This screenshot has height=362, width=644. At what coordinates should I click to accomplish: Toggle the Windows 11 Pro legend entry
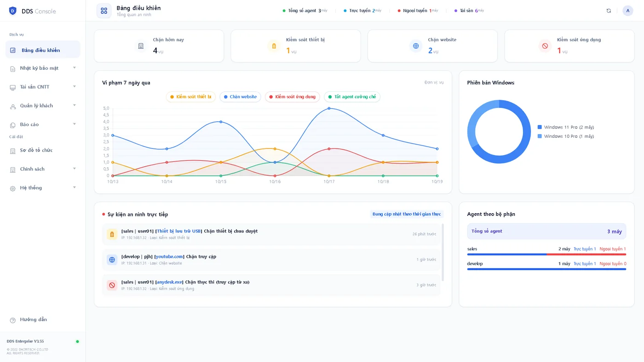[x=565, y=127]
